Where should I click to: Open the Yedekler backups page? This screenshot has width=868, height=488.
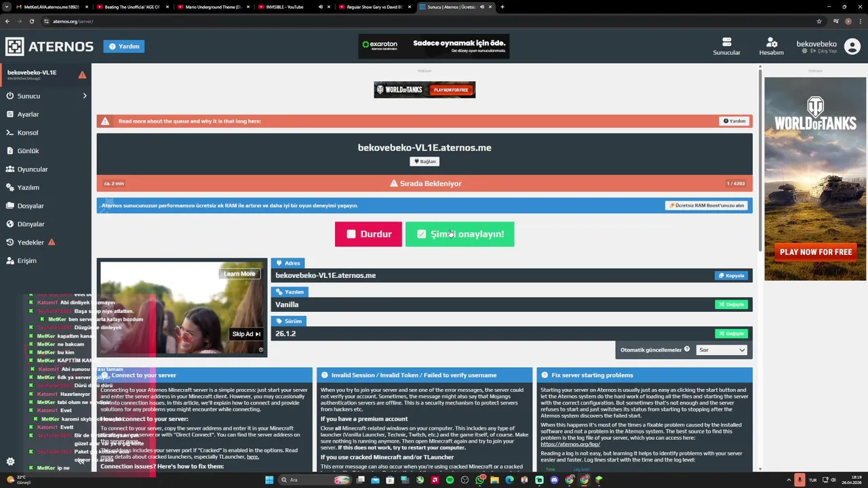(x=45, y=242)
